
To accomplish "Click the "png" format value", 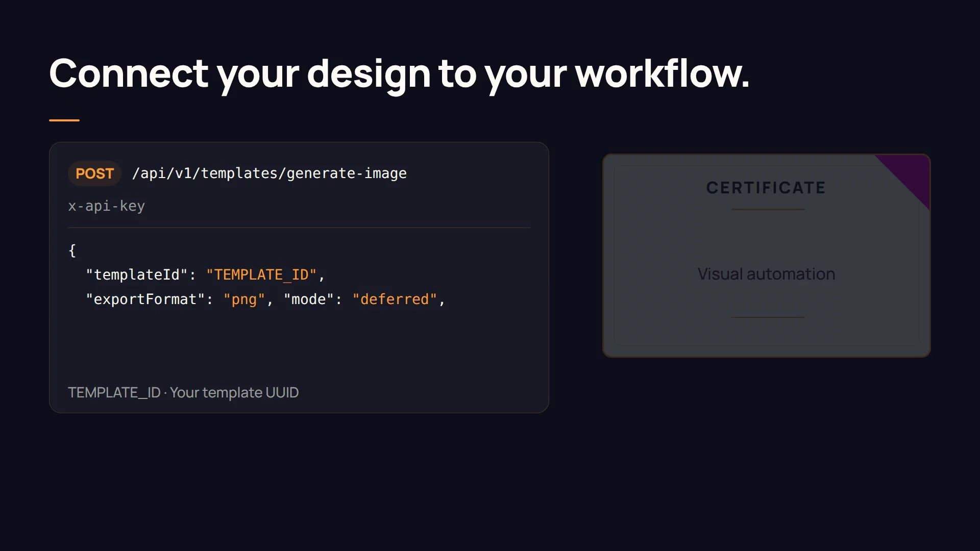I will 244,299.
